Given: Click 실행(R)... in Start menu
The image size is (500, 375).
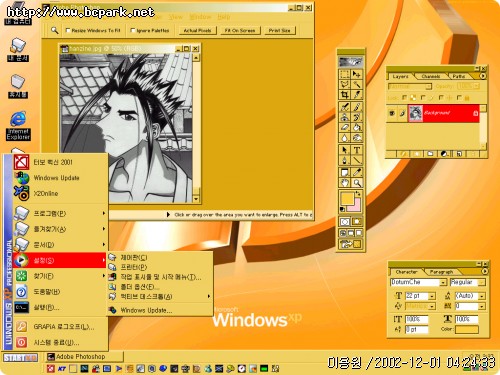Looking at the screenshot, I should click(60, 307).
